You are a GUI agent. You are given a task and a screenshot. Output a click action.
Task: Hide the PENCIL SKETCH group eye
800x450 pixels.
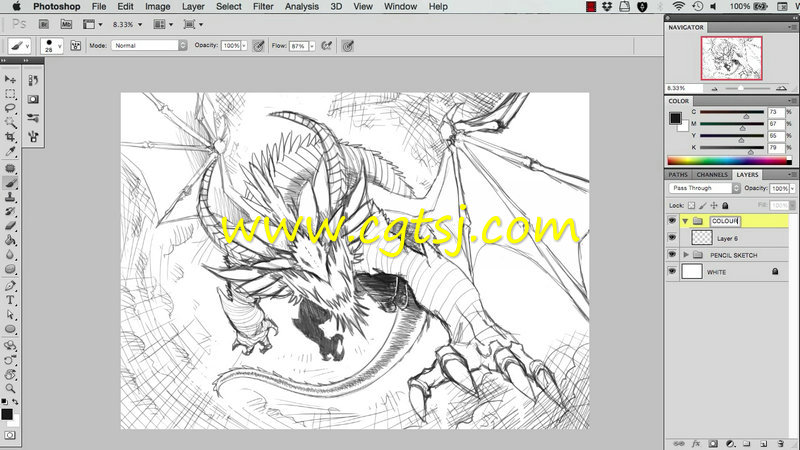pos(672,254)
